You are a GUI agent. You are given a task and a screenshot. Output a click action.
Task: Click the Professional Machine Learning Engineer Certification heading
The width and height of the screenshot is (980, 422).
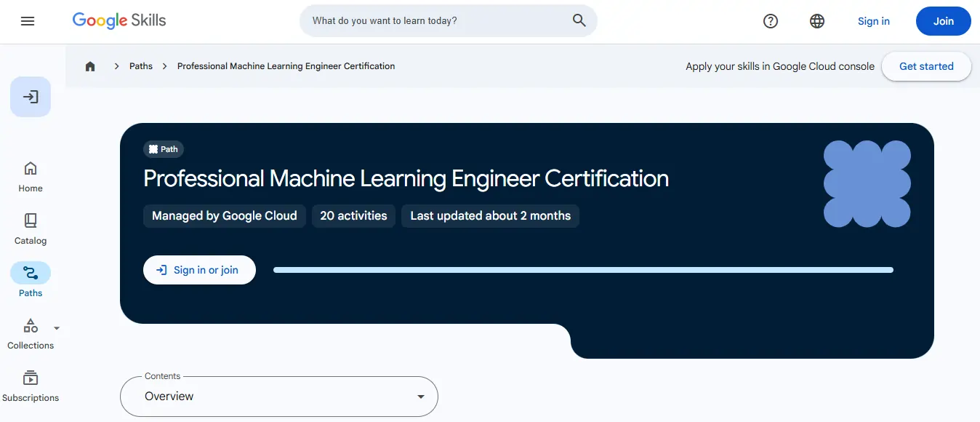(406, 179)
